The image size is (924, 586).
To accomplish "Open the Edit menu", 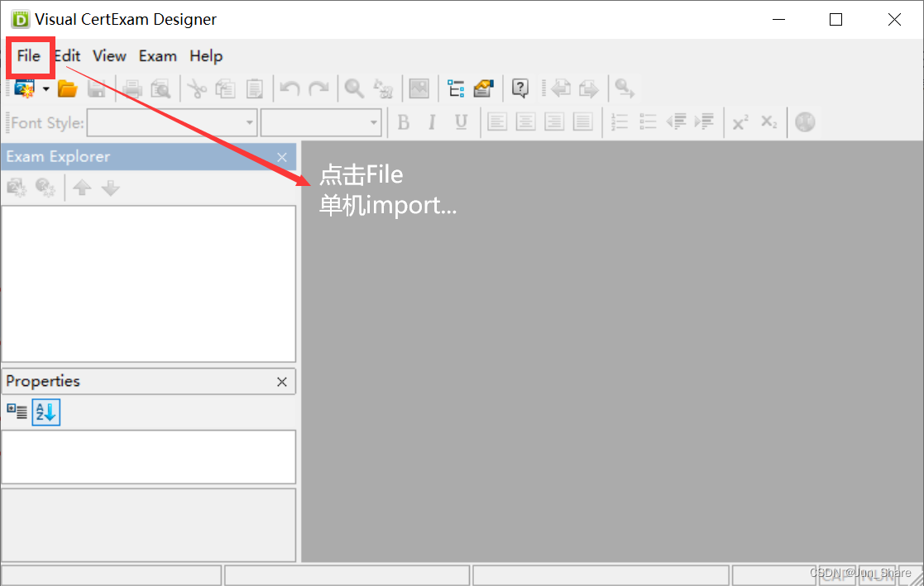I will point(67,56).
